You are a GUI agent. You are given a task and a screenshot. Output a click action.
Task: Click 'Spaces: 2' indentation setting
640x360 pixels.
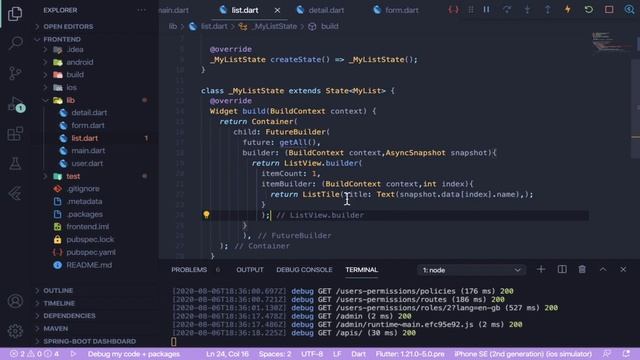(275, 354)
